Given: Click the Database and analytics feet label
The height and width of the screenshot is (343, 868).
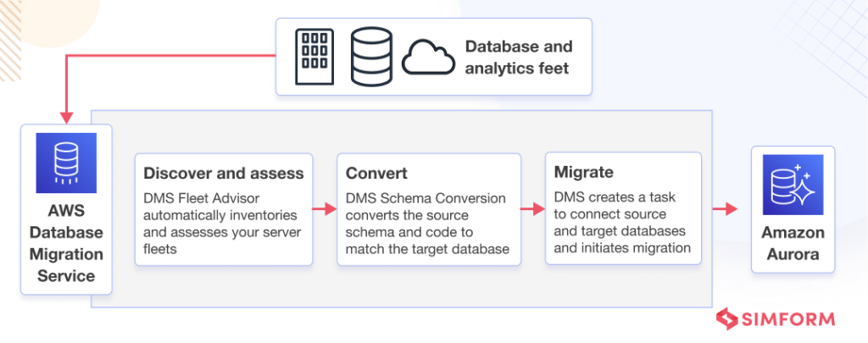Looking at the screenshot, I should tap(518, 57).
